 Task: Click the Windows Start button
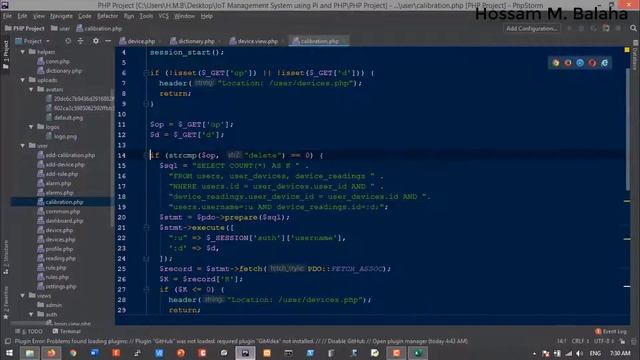pyautogui.click(x=8, y=353)
